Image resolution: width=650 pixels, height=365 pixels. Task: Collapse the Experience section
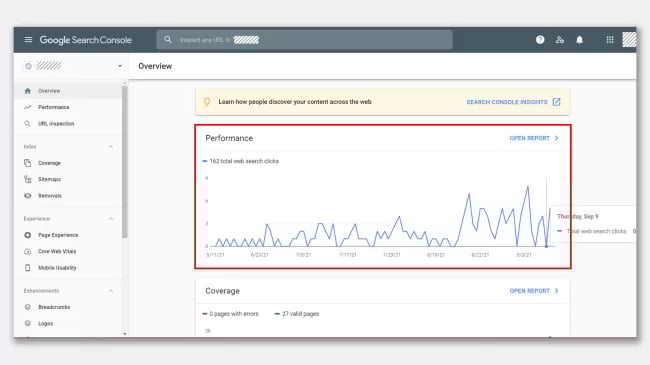[111, 219]
